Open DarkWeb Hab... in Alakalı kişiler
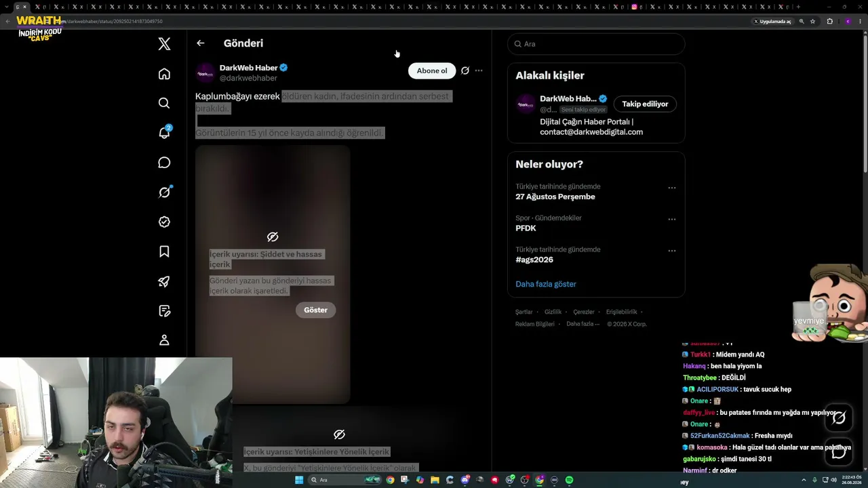This screenshot has width=868, height=488. click(568, 99)
